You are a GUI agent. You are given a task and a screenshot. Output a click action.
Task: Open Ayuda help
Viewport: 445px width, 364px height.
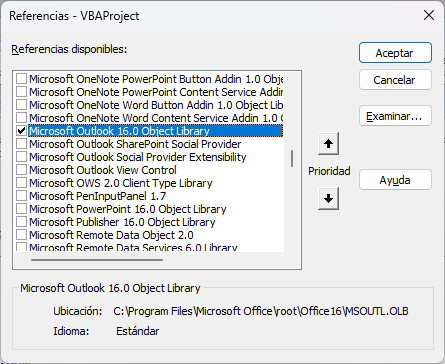[x=395, y=180]
